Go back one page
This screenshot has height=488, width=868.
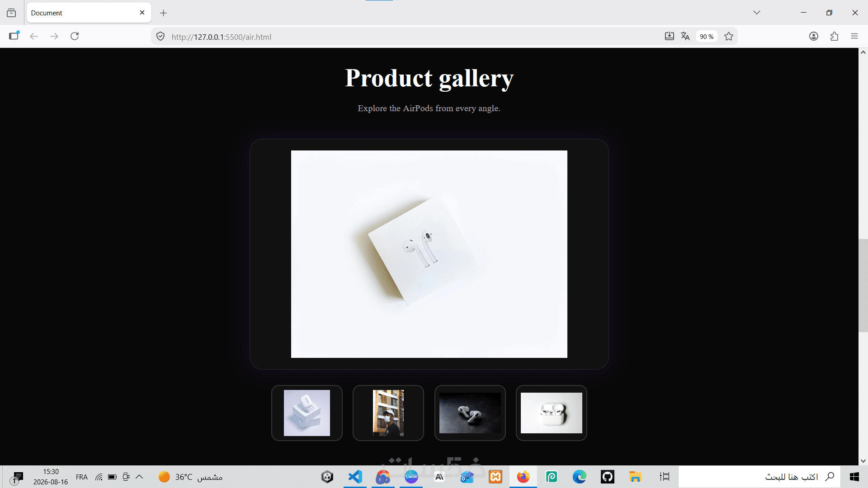coord(34,36)
